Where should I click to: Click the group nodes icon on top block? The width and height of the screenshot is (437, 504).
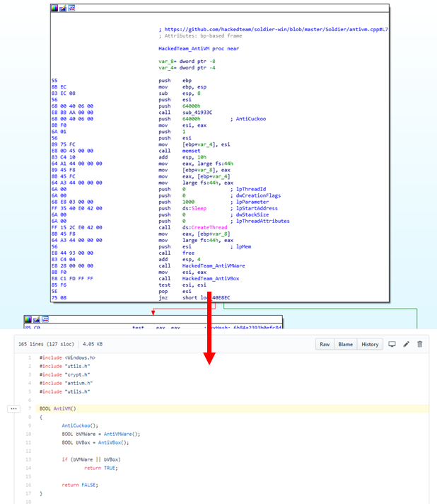tap(71, 8)
